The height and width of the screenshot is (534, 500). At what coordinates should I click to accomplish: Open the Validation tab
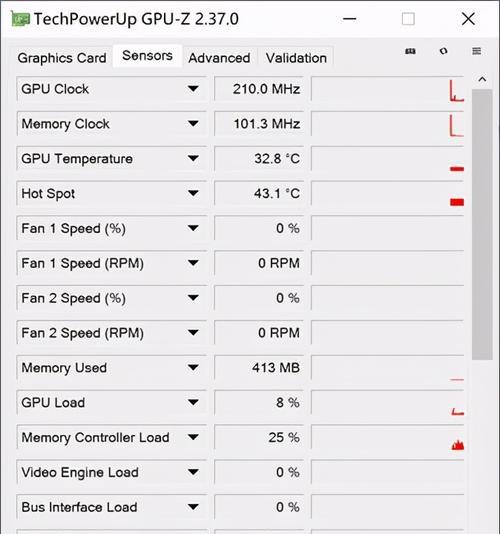point(296,58)
